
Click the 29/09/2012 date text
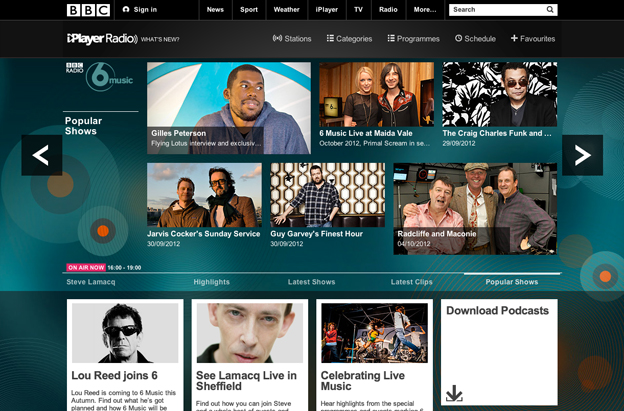coord(459,143)
